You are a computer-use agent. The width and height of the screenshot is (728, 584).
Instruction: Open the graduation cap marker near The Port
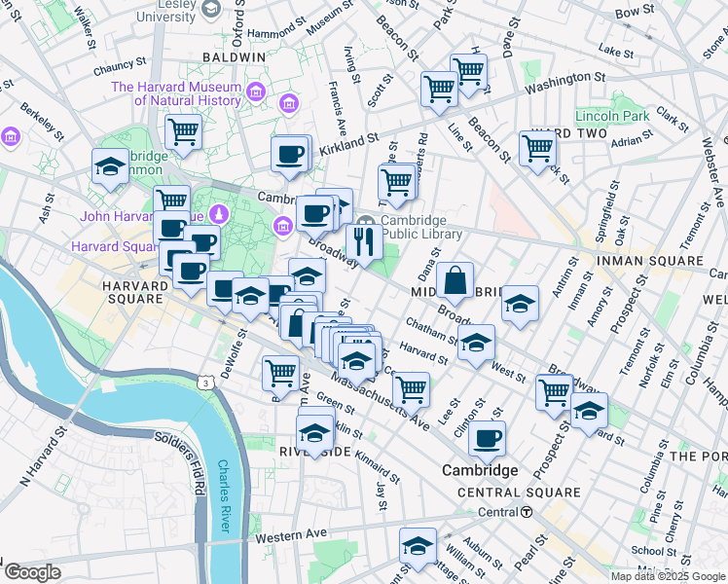pos(589,414)
